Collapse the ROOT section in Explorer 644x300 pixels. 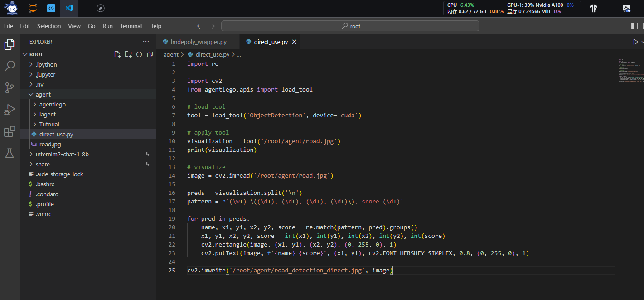point(26,54)
